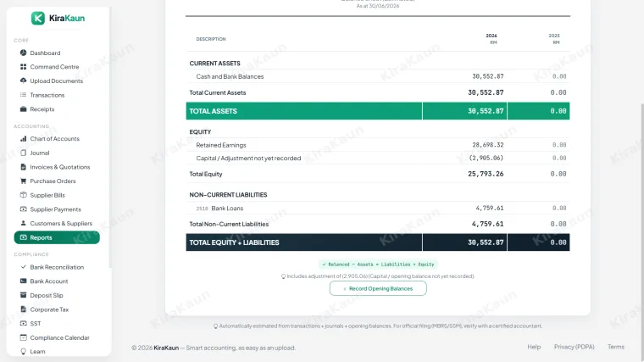The image size is (644, 362).
Task: Open the Help footer link
Action: pos(534,347)
